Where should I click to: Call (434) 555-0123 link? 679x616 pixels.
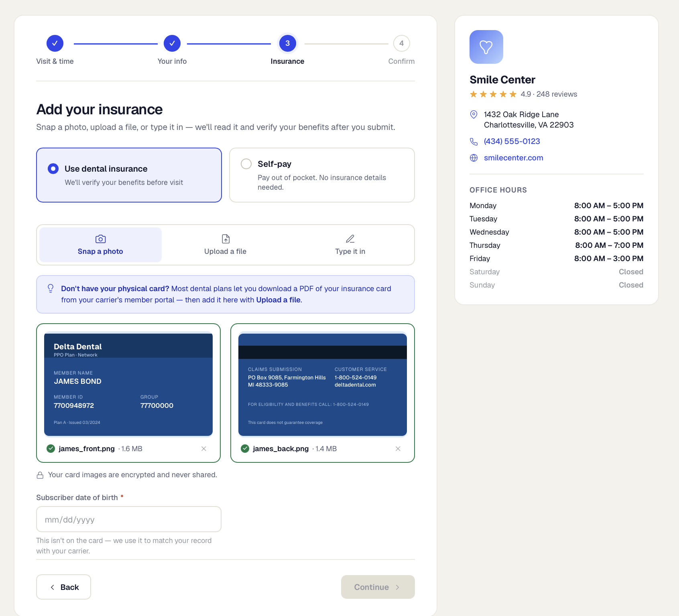tap(512, 142)
